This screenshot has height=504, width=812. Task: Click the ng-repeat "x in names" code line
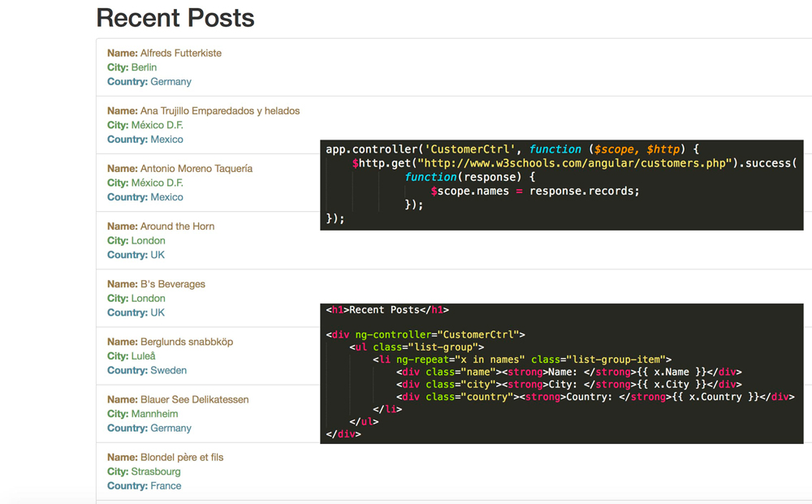pyautogui.click(x=521, y=360)
